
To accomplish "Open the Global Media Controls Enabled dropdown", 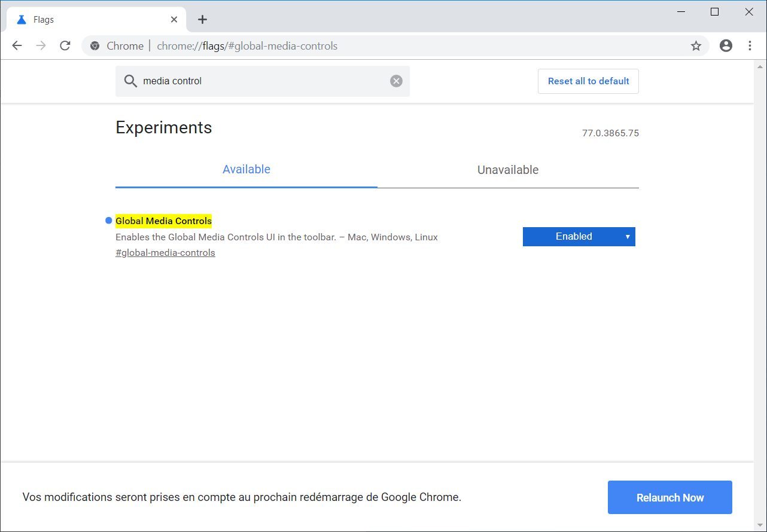I will 579,237.
